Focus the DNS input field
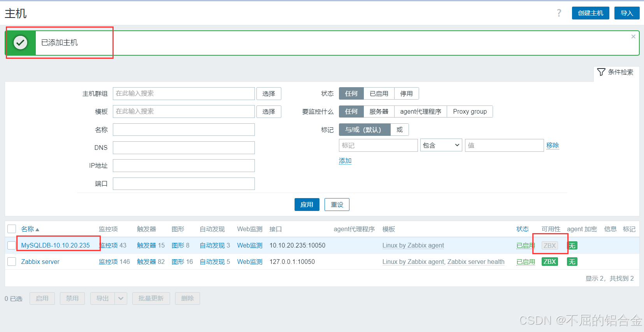Image resolution: width=644 pixels, height=332 pixels. 184,148
